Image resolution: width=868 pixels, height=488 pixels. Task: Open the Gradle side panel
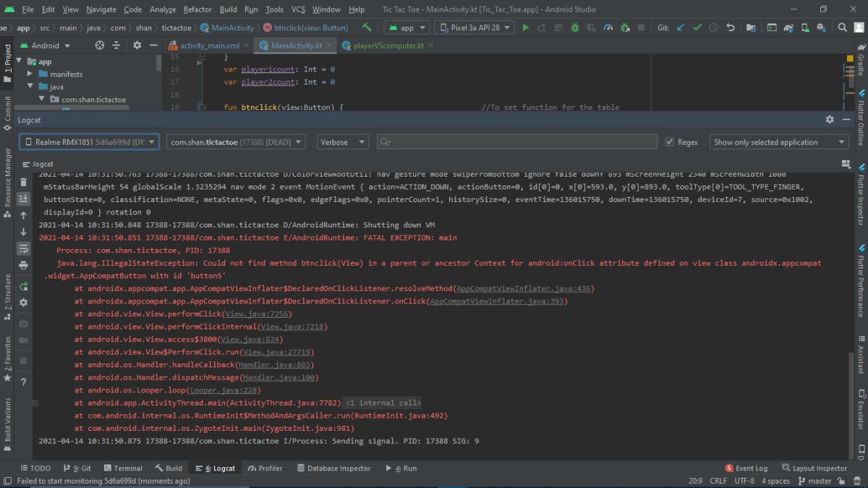[861, 61]
